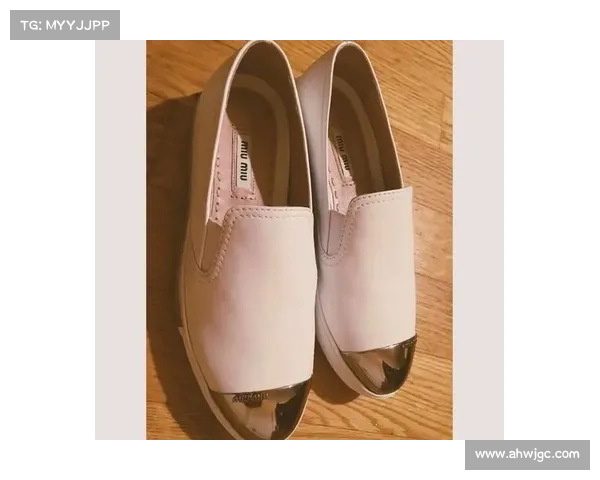600x480 pixels.
Task: Click the elastic side gusset of right shoe
Action: (x=330, y=230)
